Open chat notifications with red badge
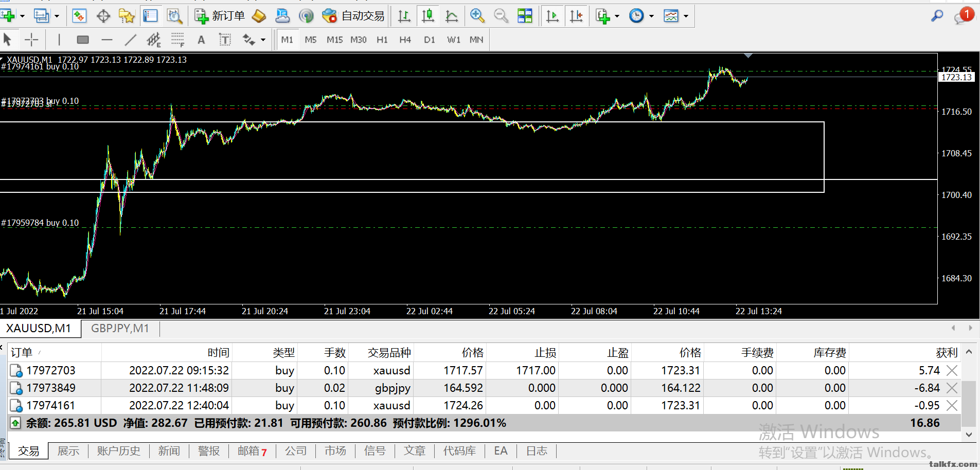The height and width of the screenshot is (470, 980). [963, 16]
